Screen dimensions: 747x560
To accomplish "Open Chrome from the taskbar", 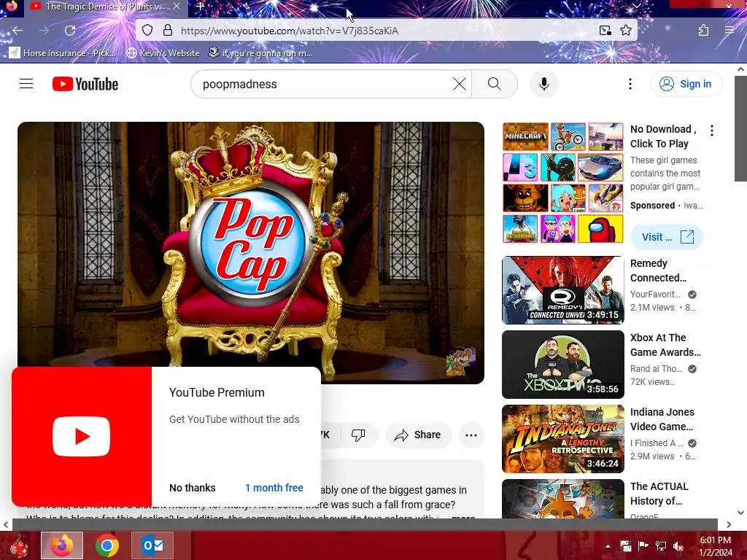I will pos(107,545).
